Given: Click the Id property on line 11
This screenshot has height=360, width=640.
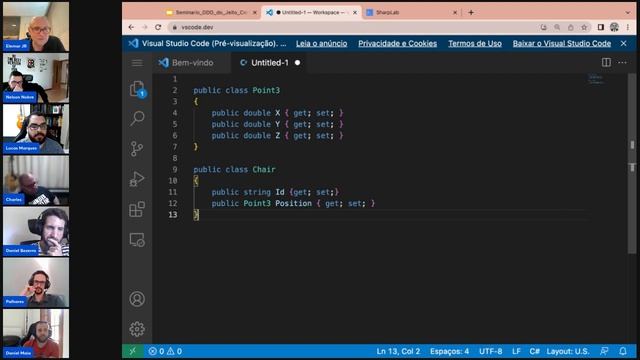Looking at the screenshot, I should point(280,192).
